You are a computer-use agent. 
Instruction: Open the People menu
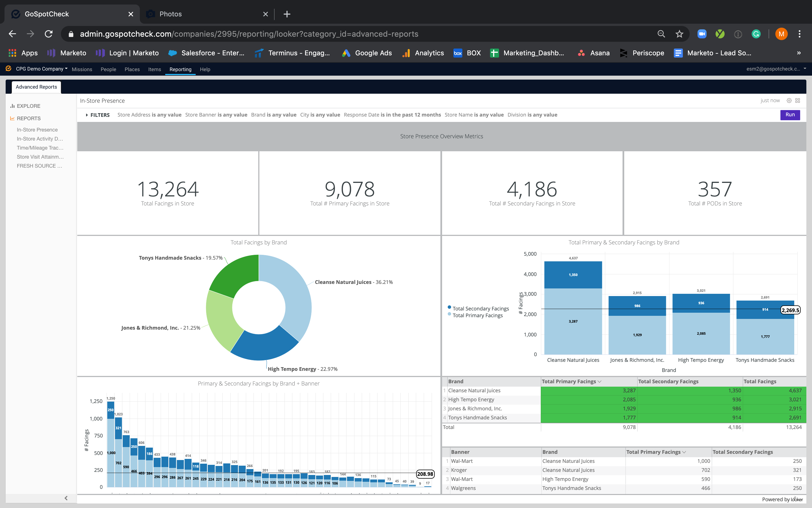pyautogui.click(x=108, y=69)
